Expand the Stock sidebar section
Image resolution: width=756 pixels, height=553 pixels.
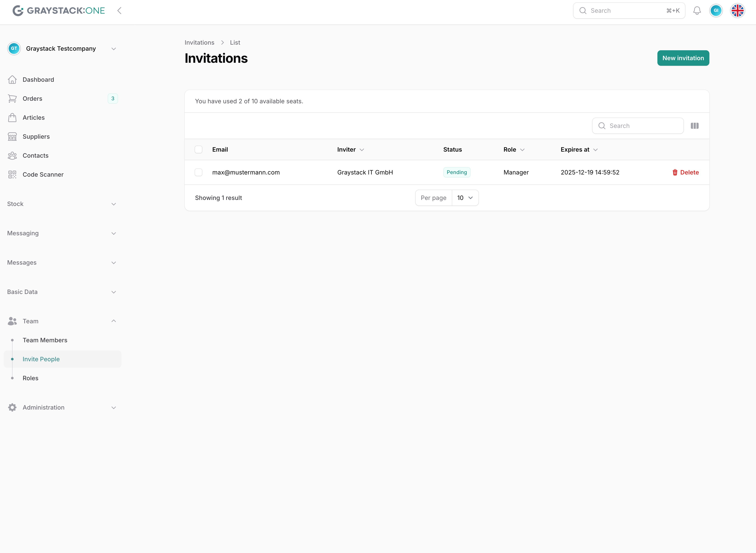click(62, 204)
